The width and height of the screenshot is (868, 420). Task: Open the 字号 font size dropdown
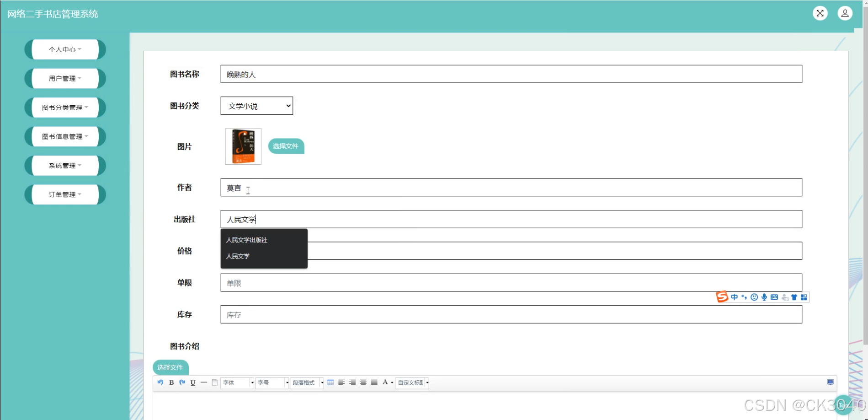click(272, 382)
